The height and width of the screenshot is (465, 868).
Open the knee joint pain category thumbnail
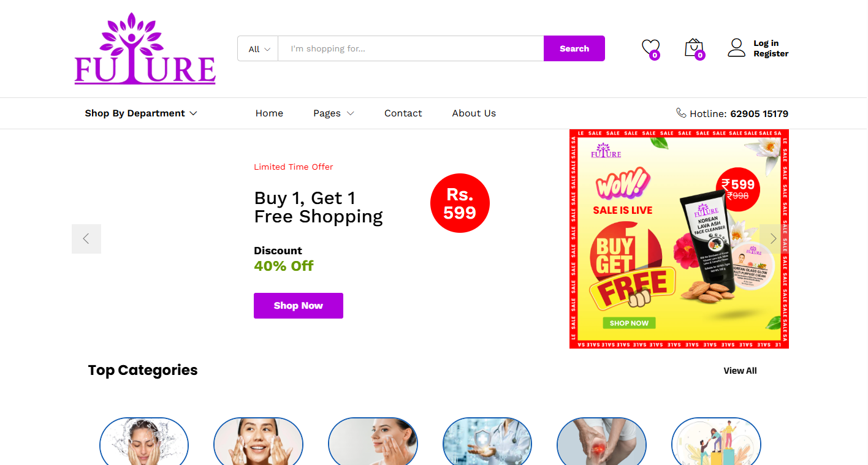(x=601, y=441)
